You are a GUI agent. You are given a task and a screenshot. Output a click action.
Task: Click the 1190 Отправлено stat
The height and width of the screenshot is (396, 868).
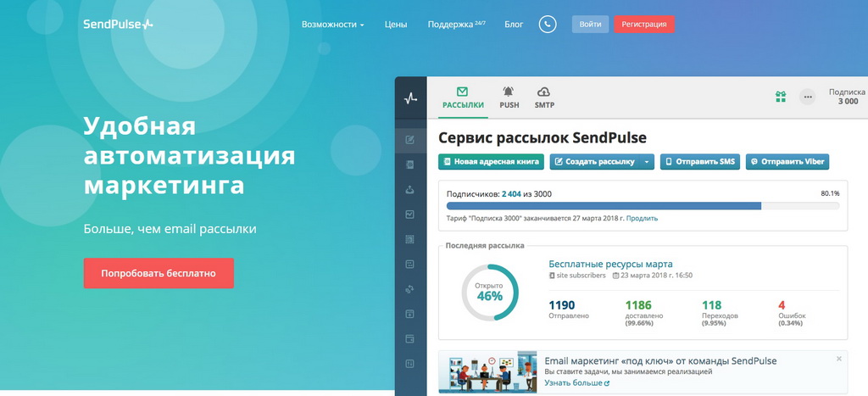click(x=569, y=310)
